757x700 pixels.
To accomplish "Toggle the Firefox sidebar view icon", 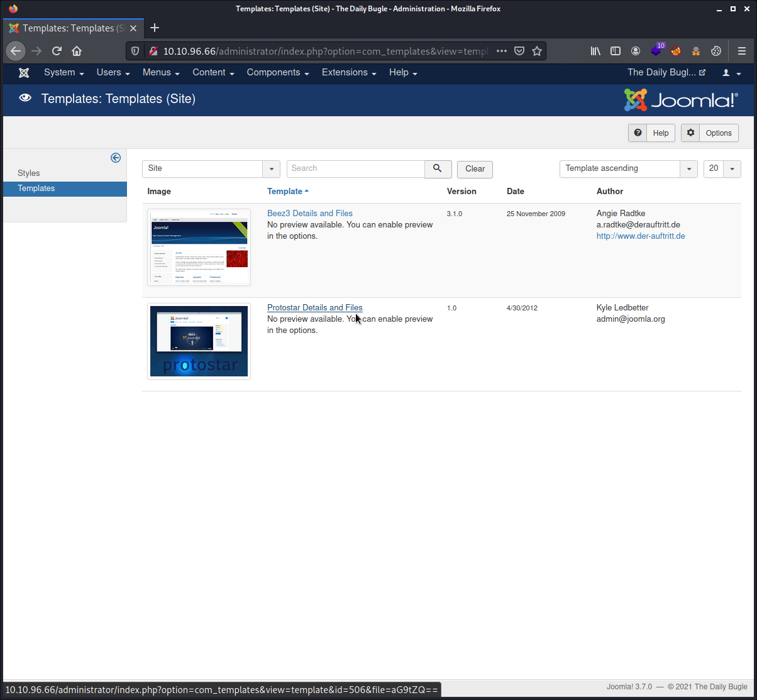I will [x=616, y=51].
